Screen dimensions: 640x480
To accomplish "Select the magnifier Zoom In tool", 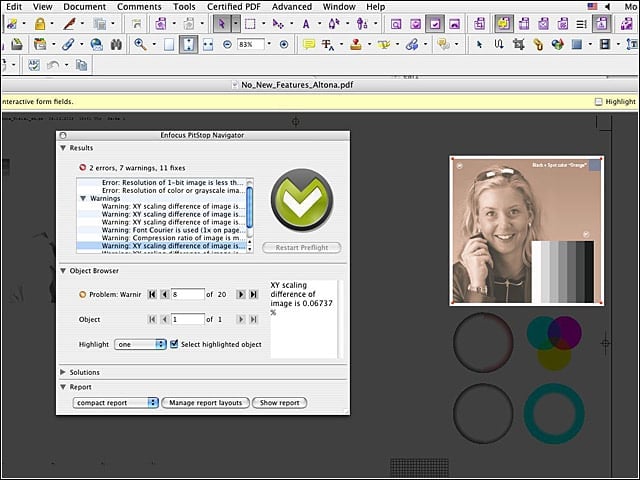I will point(140,44).
